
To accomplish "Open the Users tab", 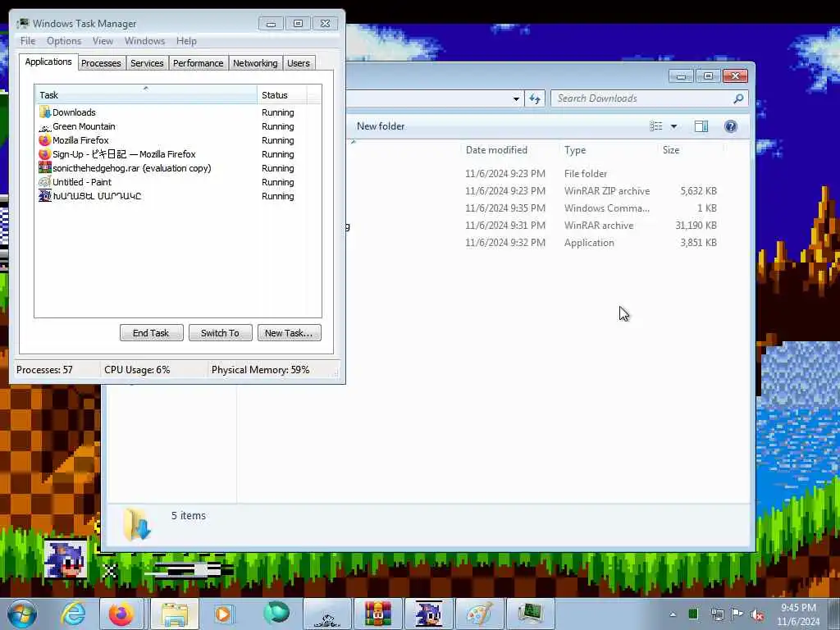I will click(x=299, y=63).
